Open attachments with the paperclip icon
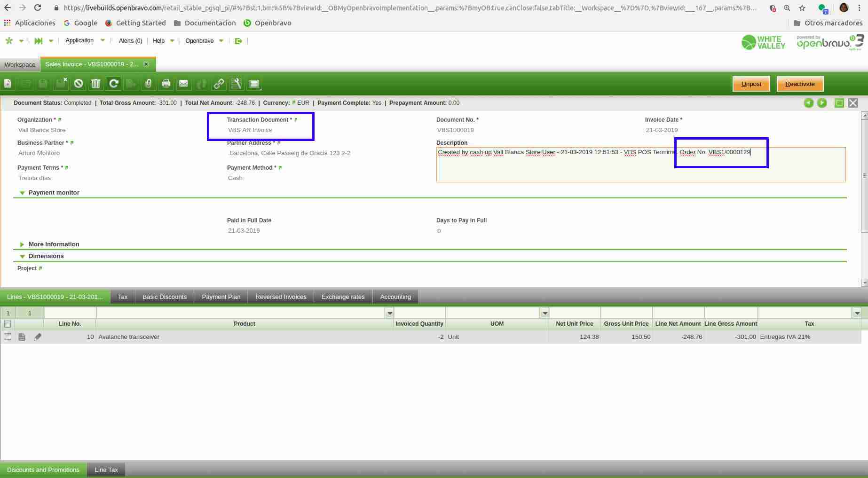Image resolution: width=868 pixels, height=478 pixels. coord(149,84)
